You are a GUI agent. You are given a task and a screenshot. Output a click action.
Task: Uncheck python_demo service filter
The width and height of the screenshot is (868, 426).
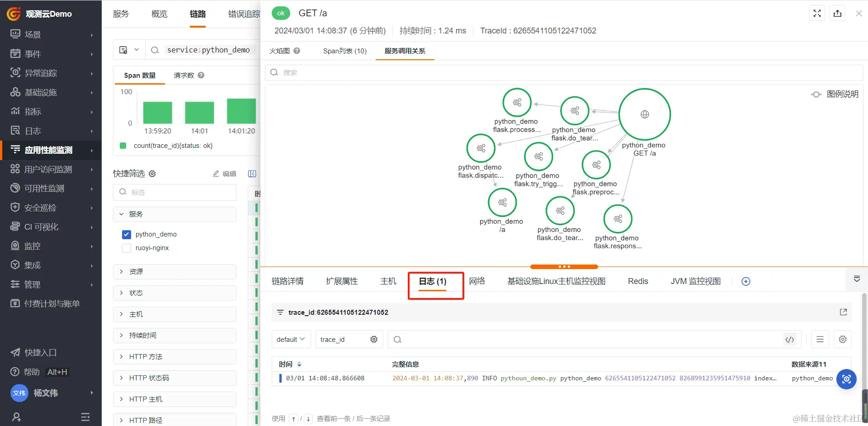[127, 234]
